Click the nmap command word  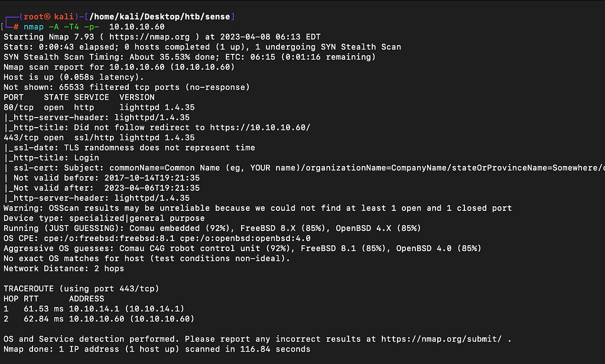(34, 27)
